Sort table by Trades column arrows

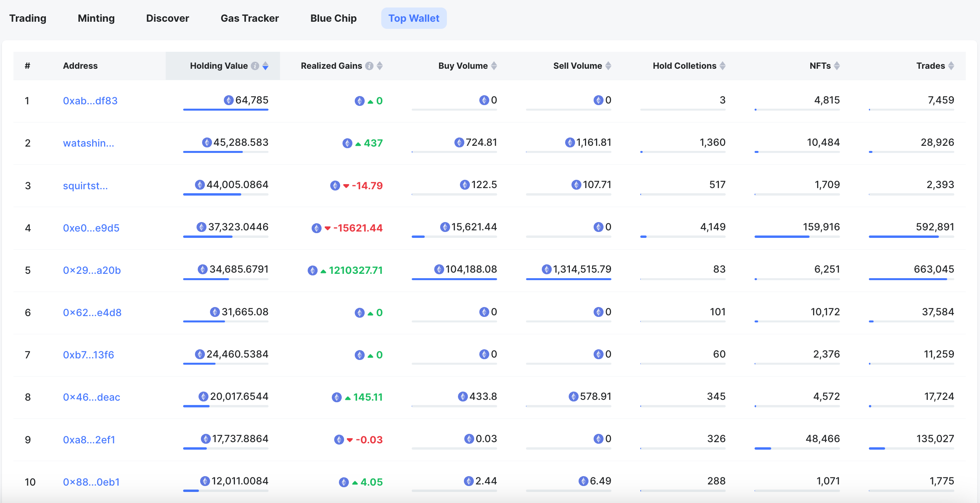click(951, 66)
